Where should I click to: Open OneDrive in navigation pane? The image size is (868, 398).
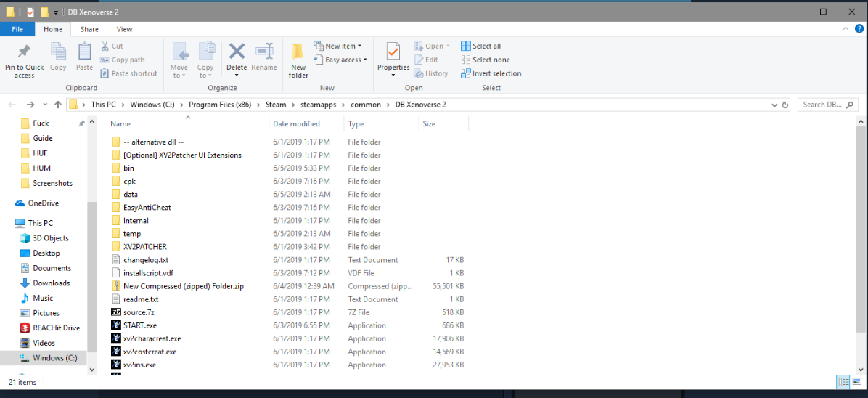[37, 203]
